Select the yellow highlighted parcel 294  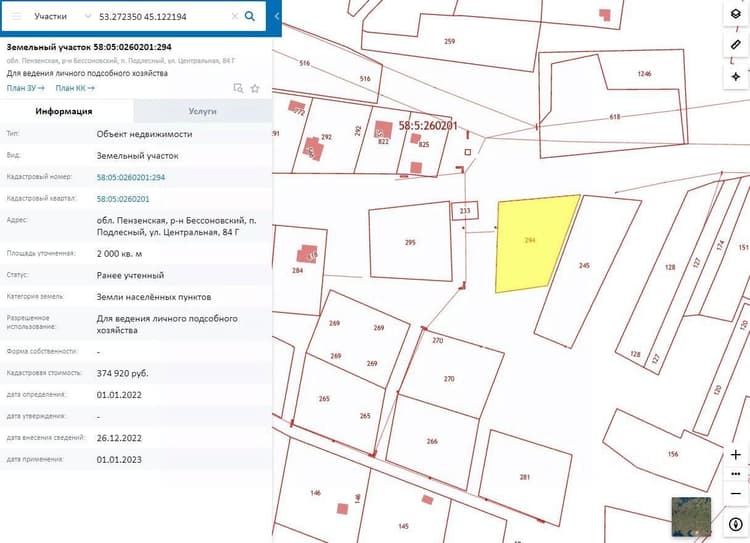532,244
